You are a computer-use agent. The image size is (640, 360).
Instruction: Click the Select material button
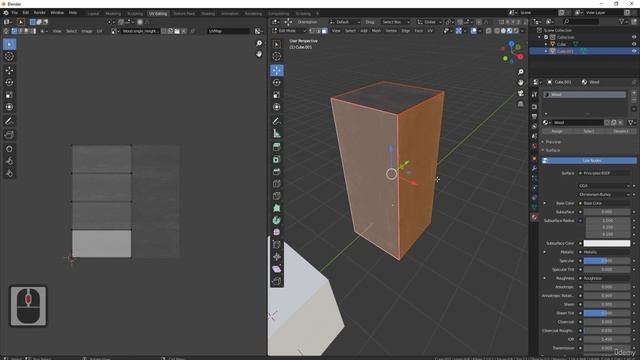coord(589,131)
